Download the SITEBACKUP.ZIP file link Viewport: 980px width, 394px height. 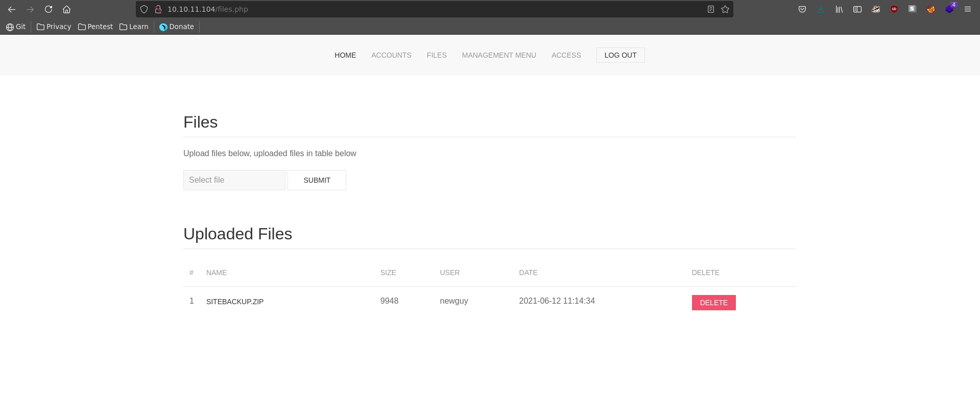click(235, 302)
